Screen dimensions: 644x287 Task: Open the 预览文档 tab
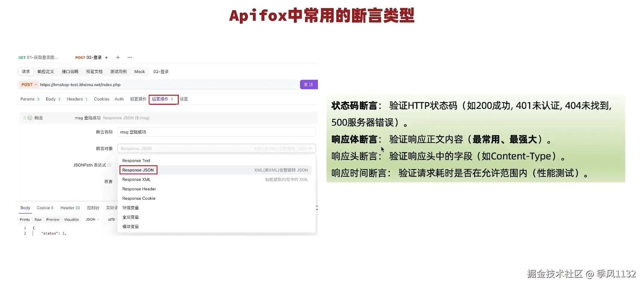pyautogui.click(x=94, y=72)
